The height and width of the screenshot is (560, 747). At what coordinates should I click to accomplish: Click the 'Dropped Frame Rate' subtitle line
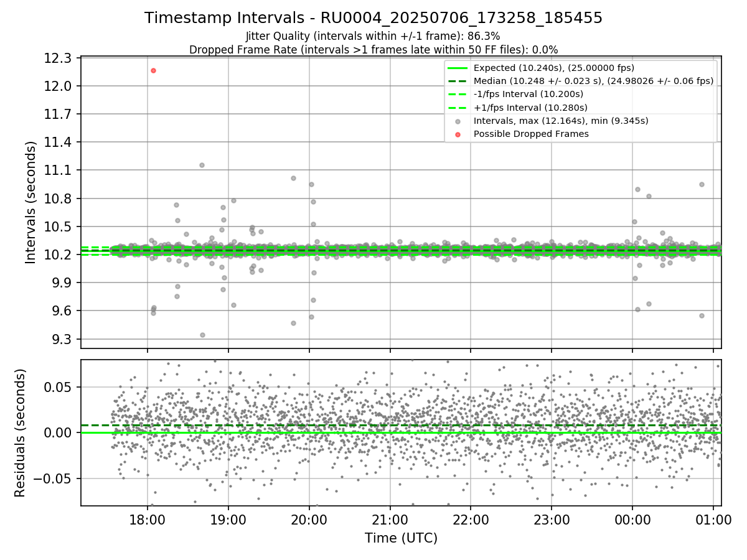[x=374, y=49]
